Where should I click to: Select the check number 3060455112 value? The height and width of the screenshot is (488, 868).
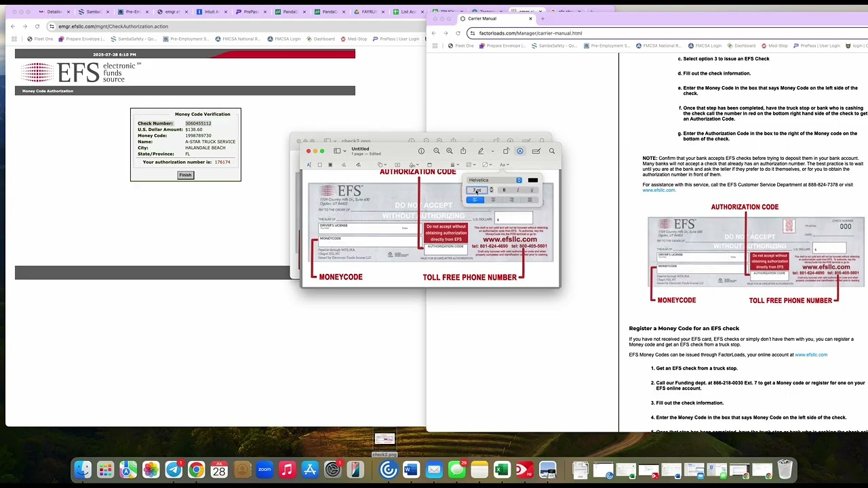pyautogui.click(x=198, y=123)
